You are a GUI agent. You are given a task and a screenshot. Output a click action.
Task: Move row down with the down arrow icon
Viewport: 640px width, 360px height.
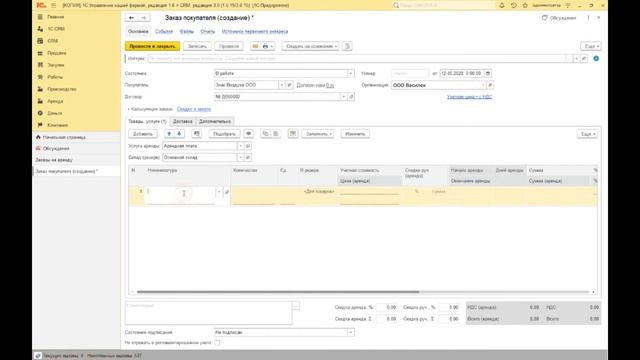[x=179, y=134]
